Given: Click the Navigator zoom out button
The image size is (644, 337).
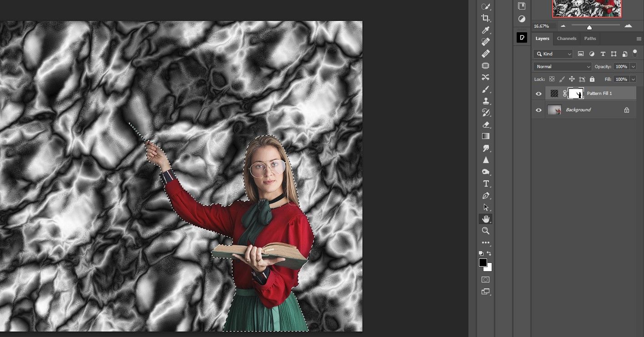Looking at the screenshot, I should click(x=563, y=26).
